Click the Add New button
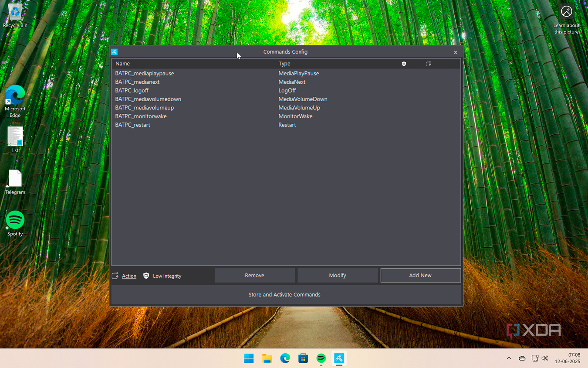The height and width of the screenshot is (368, 588). [420, 276]
